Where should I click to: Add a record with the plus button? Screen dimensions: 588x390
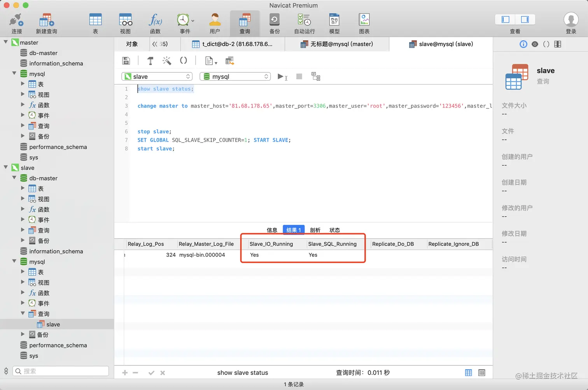tap(125, 373)
